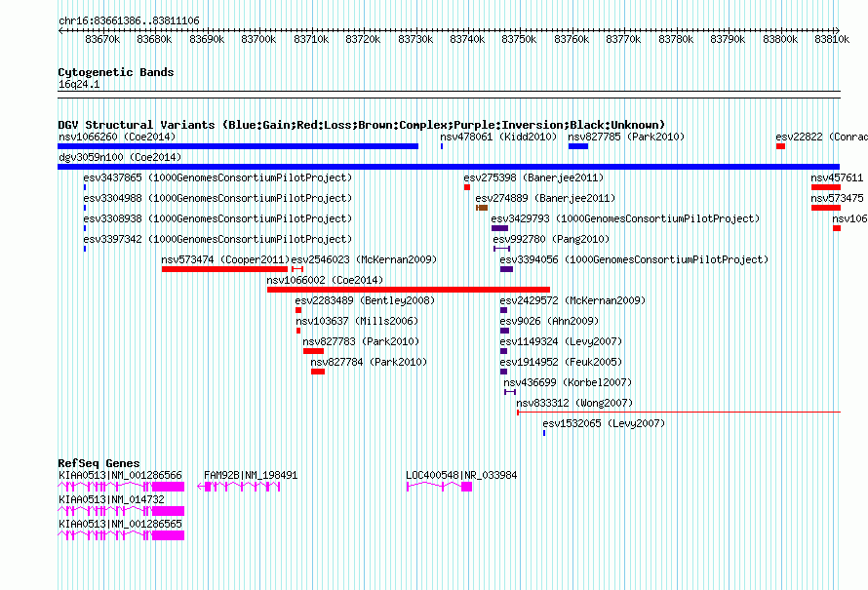
Task: Click the 16q24.1 band label
Action: (x=79, y=84)
